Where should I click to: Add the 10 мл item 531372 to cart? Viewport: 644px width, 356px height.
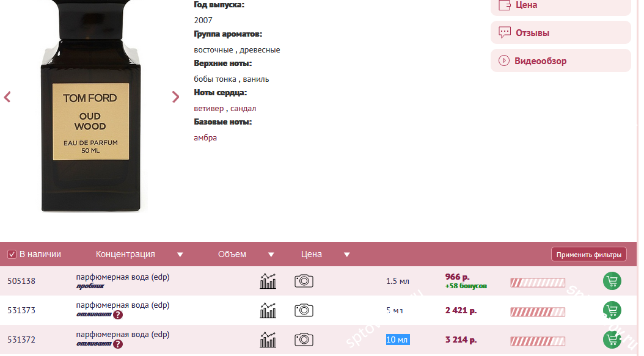tap(612, 340)
